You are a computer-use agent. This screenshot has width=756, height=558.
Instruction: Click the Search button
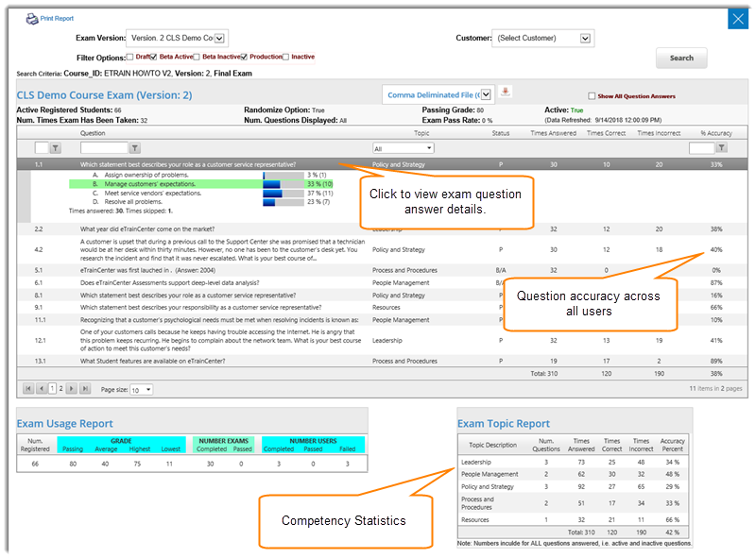pos(681,58)
